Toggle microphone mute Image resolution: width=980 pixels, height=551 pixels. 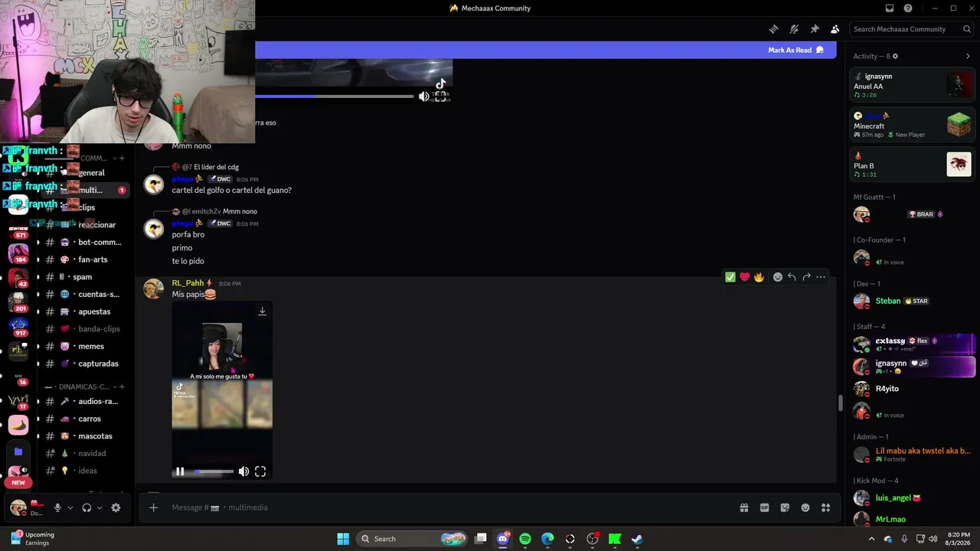pos(57,507)
